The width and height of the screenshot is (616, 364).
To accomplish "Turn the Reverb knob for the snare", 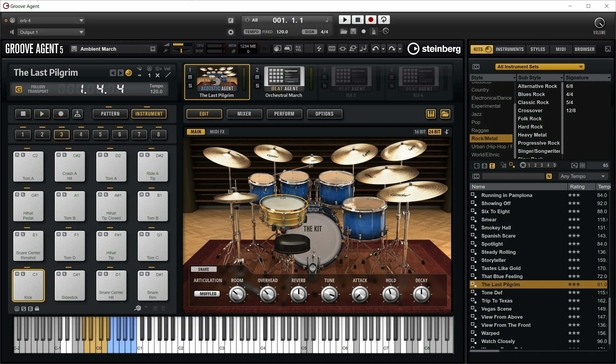I will tap(299, 294).
